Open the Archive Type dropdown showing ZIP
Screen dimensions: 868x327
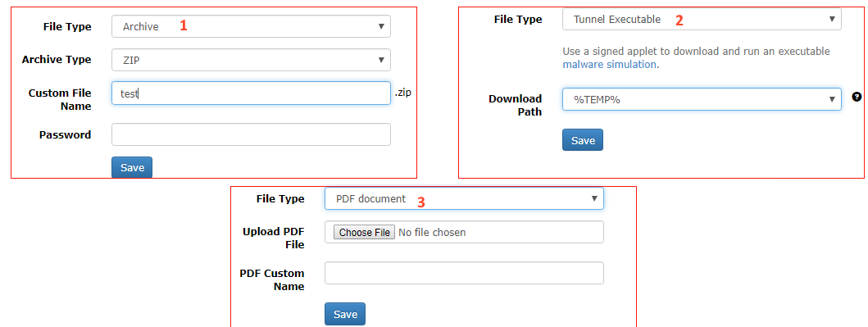coord(251,60)
